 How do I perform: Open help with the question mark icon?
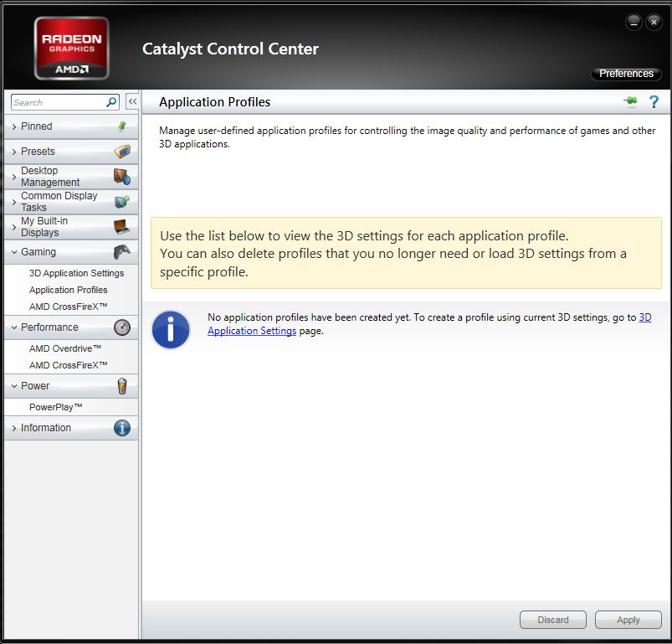[x=654, y=101]
